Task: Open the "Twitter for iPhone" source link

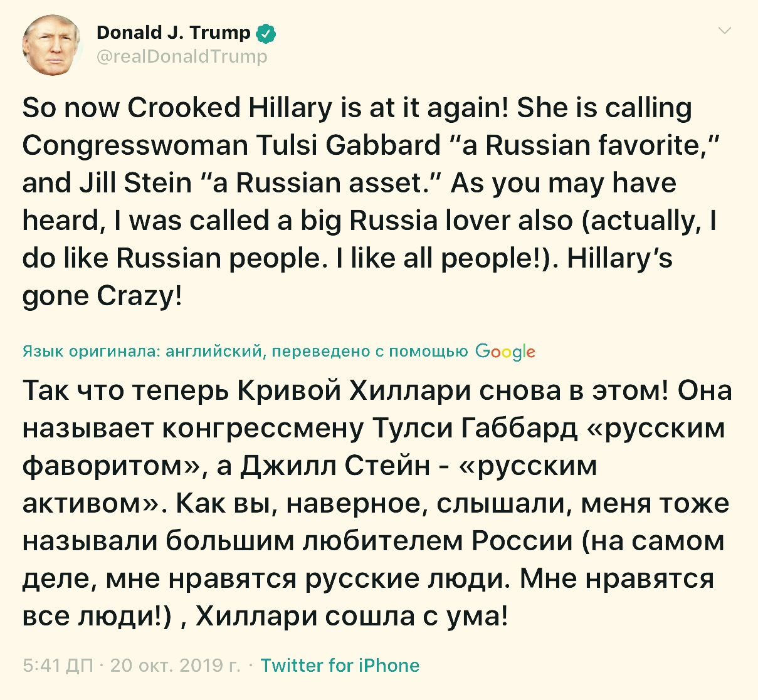Action: click(x=340, y=665)
